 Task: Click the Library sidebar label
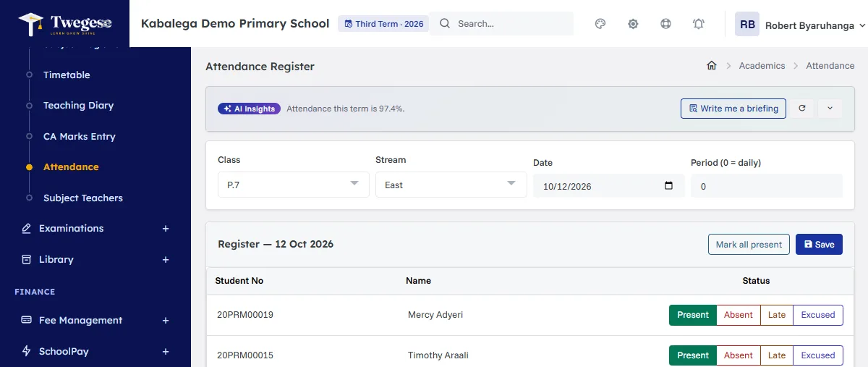(56, 259)
